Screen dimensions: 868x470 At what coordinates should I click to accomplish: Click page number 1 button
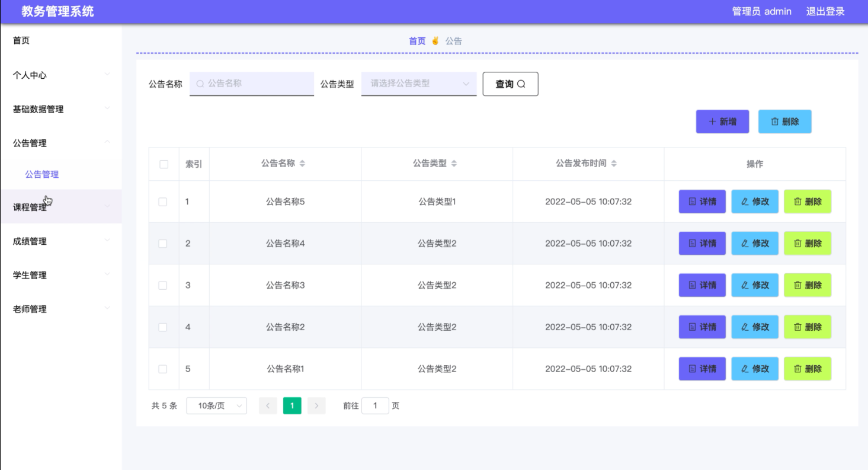click(x=292, y=406)
